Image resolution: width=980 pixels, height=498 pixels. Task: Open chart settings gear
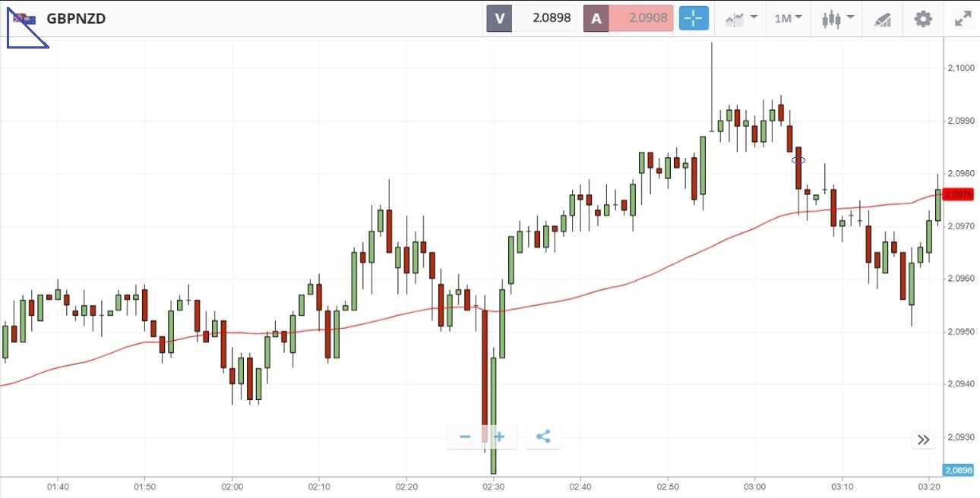923,18
